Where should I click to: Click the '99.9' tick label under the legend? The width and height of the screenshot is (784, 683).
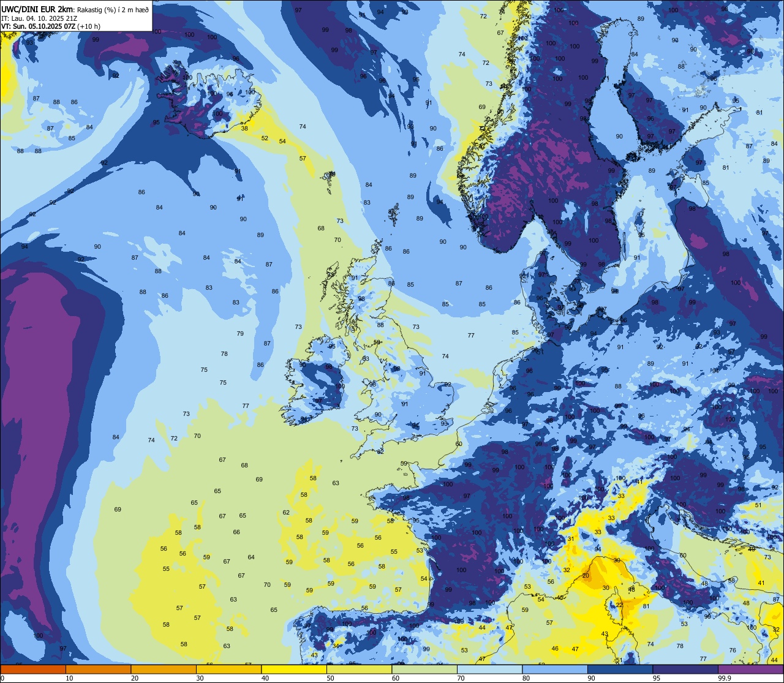724,678
